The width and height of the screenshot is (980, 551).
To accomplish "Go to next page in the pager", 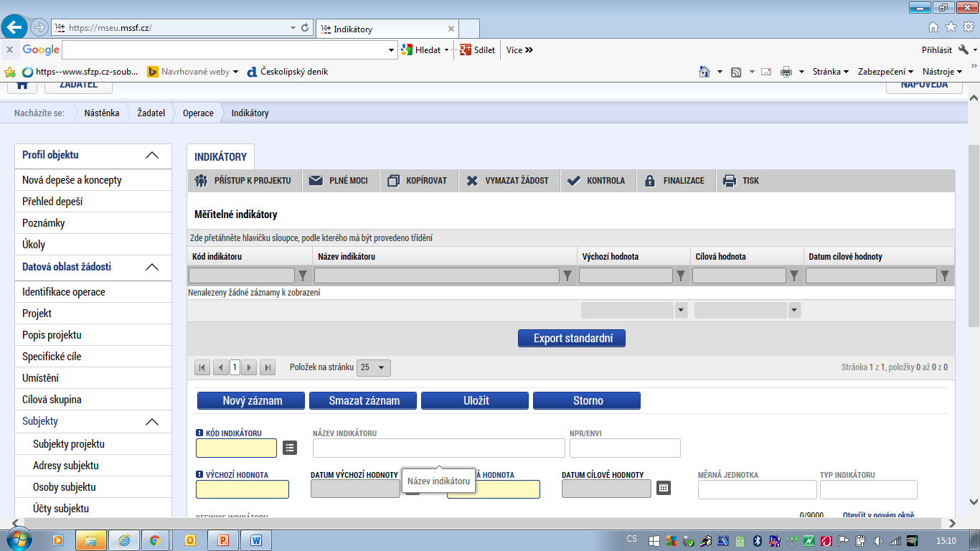I will point(249,367).
